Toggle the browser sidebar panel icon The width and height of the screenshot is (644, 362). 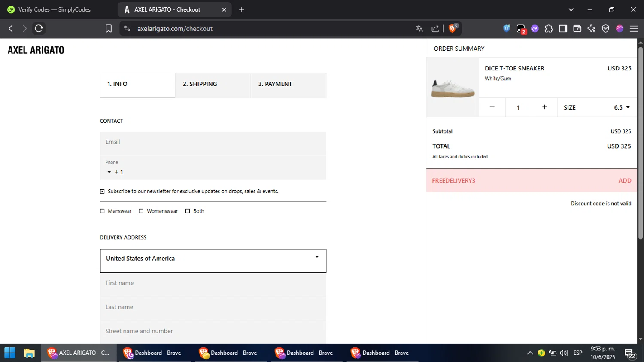(563, 29)
